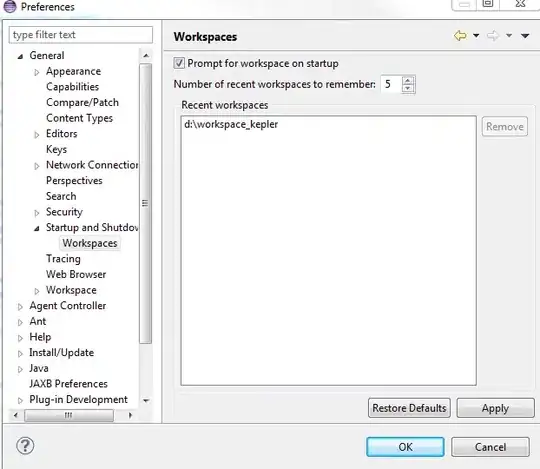Select Plug-in Development tree item
Viewport: 540px width, 469px height.
pos(79,399)
